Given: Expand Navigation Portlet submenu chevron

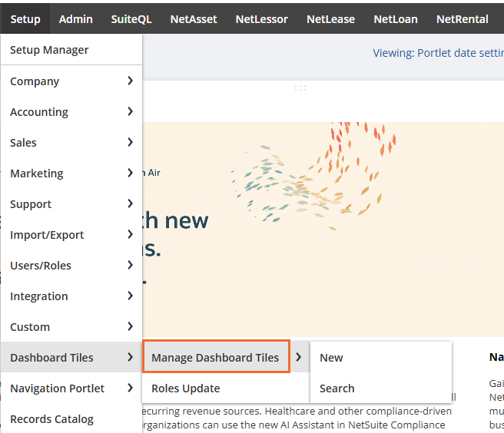Looking at the screenshot, I should coord(130,388).
